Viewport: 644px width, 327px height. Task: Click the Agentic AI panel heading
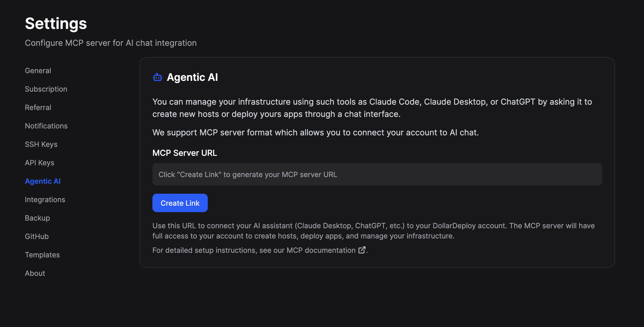point(192,77)
